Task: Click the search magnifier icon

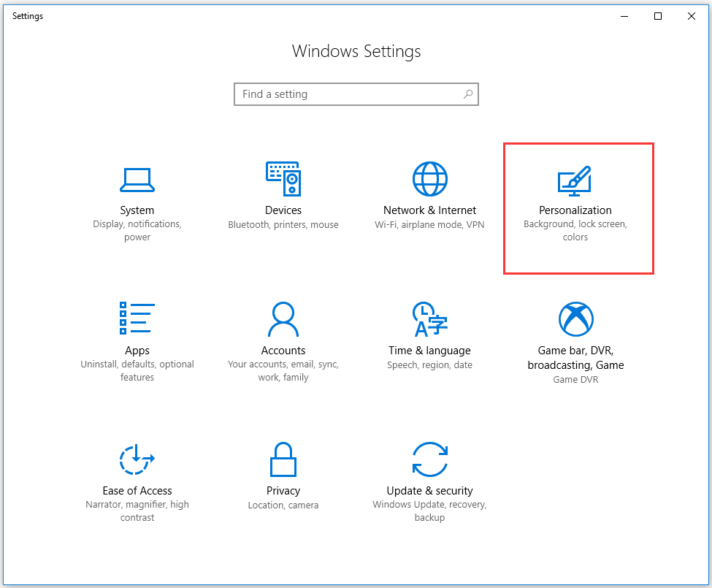Action: click(x=467, y=94)
